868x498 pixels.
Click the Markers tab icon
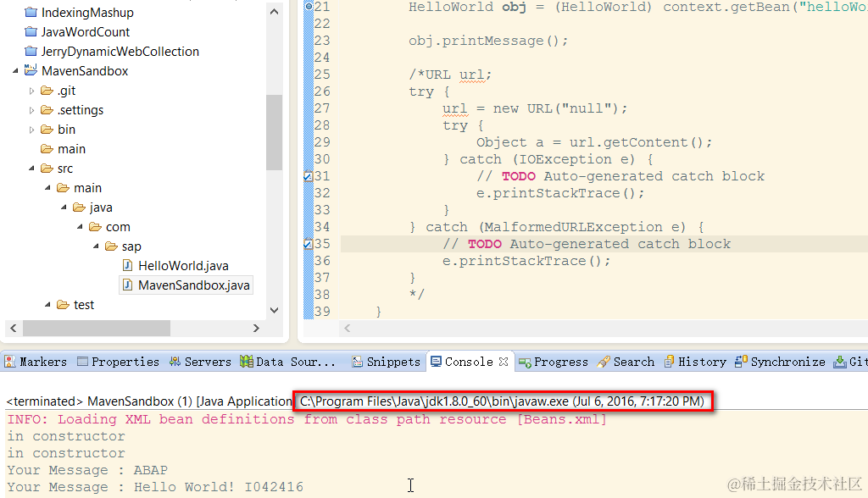point(10,362)
